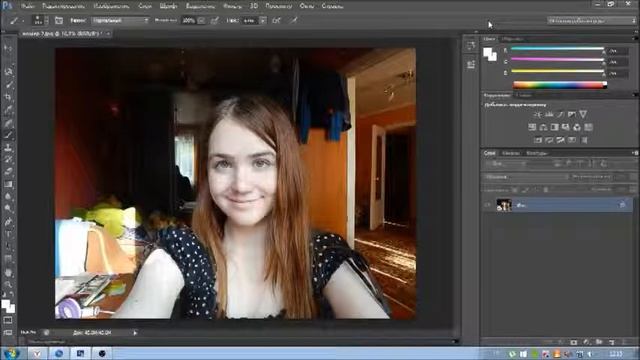The height and width of the screenshot is (360, 640).
Task: Toggle pressure for size button
Action: point(293,20)
